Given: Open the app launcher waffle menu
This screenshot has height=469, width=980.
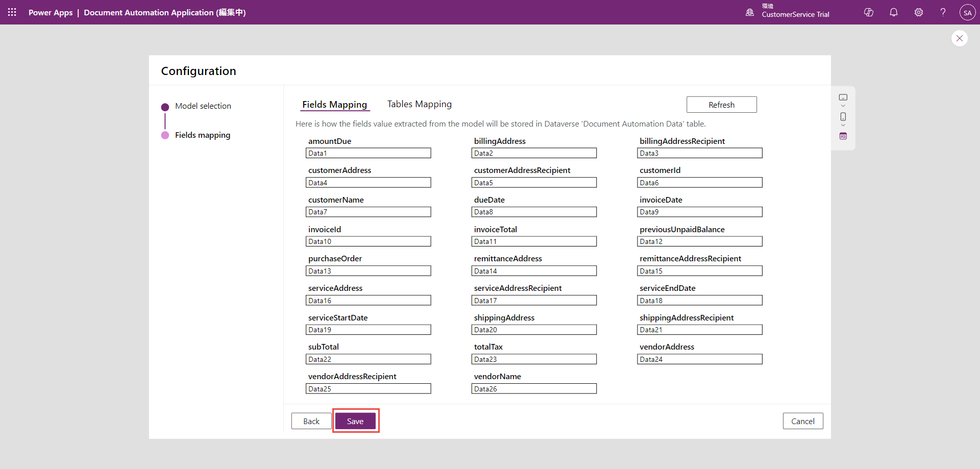Looking at the screenshot, I should pos(12,12).
